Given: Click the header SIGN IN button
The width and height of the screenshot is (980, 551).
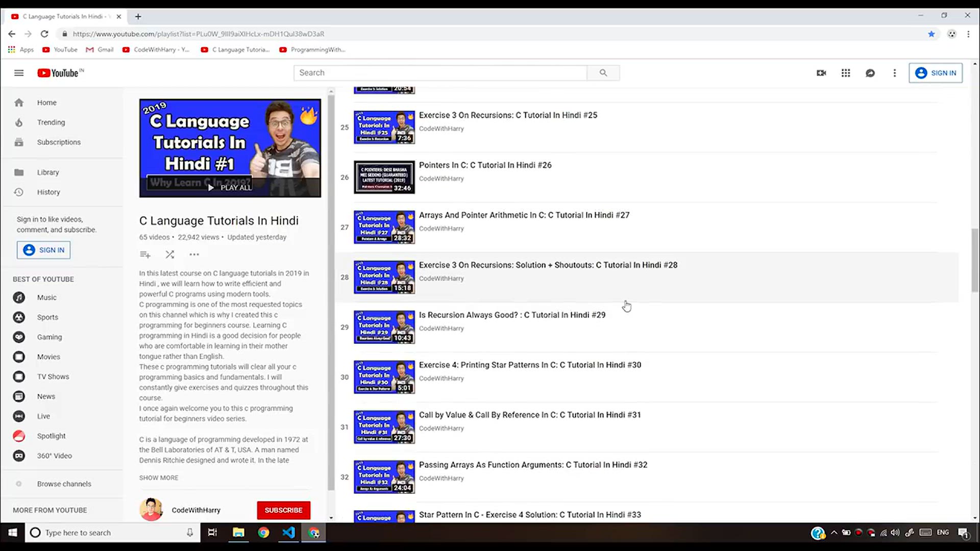Looking at the screenshot, I should point(936,73).
